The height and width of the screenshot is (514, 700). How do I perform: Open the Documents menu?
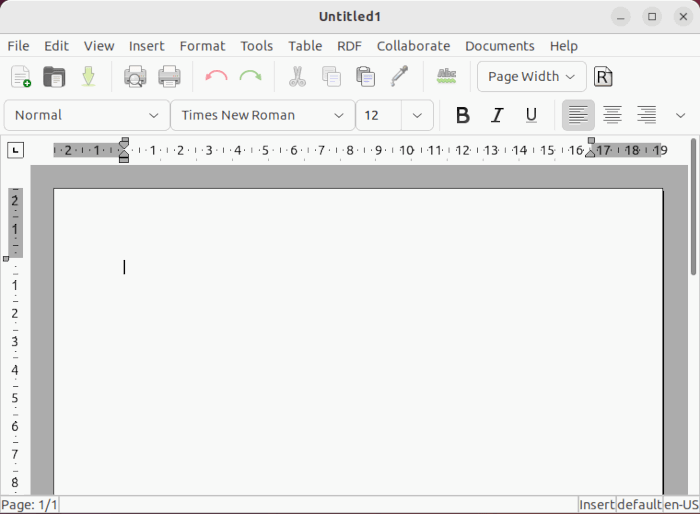pos(500,46)
